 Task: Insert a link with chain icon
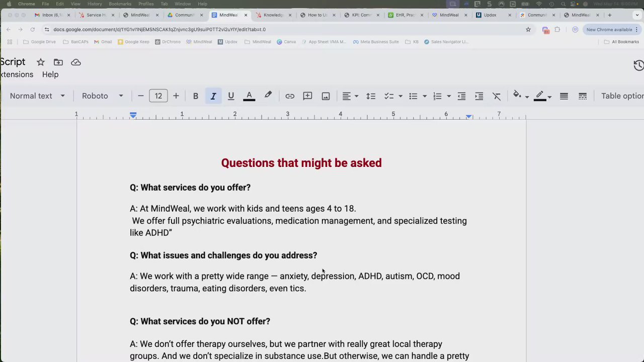pos(290,96)
